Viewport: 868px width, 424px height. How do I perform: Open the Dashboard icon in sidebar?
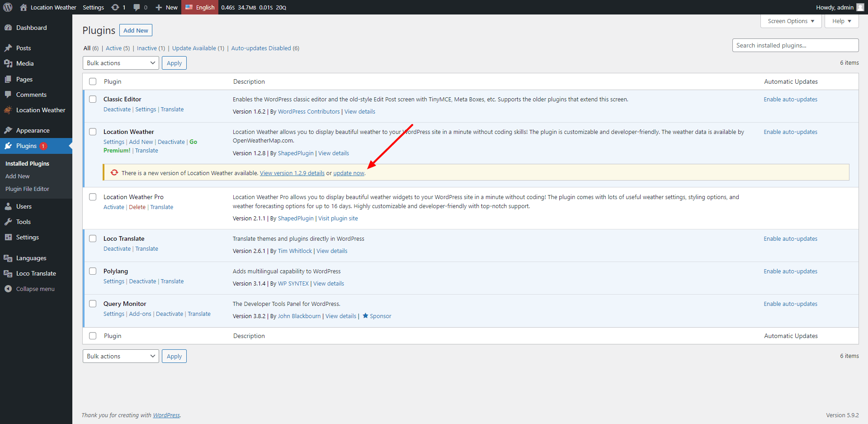click(8, 28)
